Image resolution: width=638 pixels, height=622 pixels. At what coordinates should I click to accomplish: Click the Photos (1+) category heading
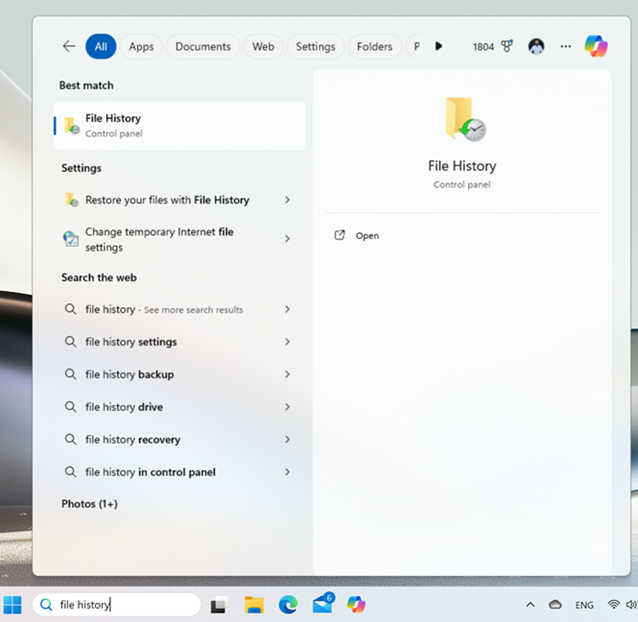(x=90, y=504)
